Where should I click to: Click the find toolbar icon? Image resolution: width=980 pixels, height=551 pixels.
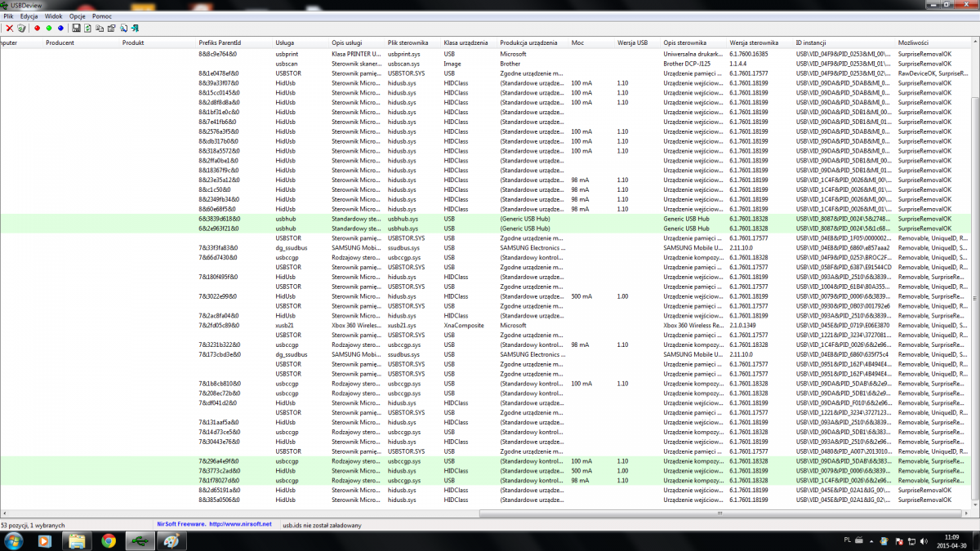[x=122, y=28]
